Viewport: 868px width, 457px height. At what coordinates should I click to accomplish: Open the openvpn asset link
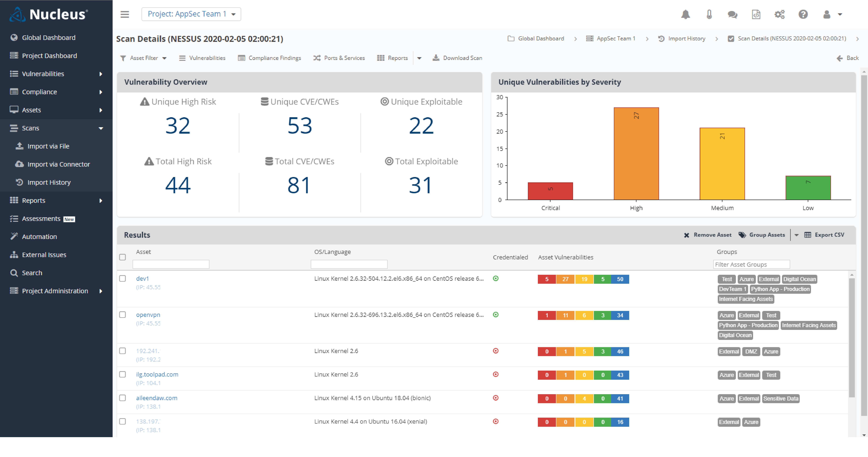pos(148,315)
